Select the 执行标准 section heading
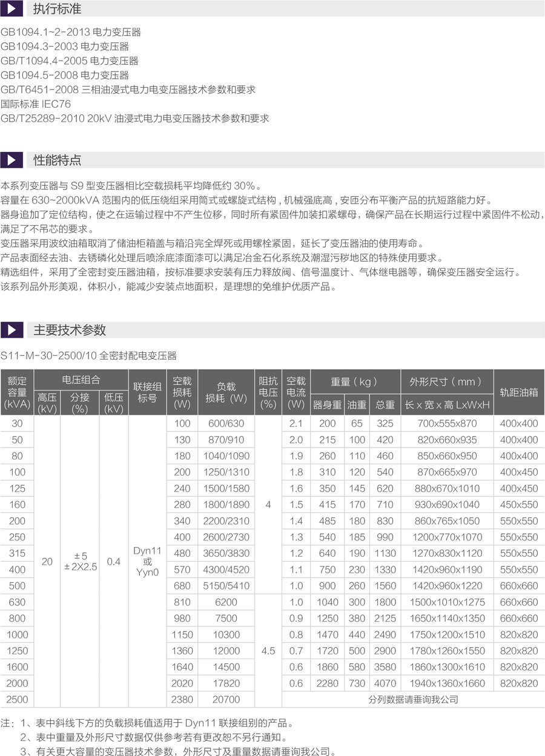 click(x=57, y=10)
